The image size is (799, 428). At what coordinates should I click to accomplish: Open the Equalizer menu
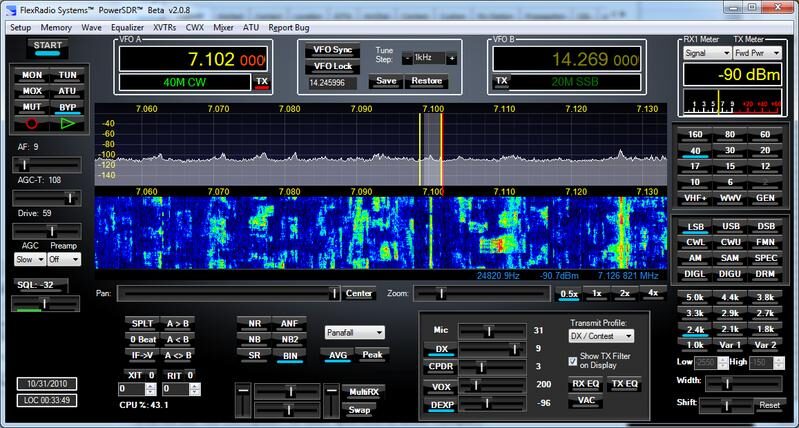127,27
